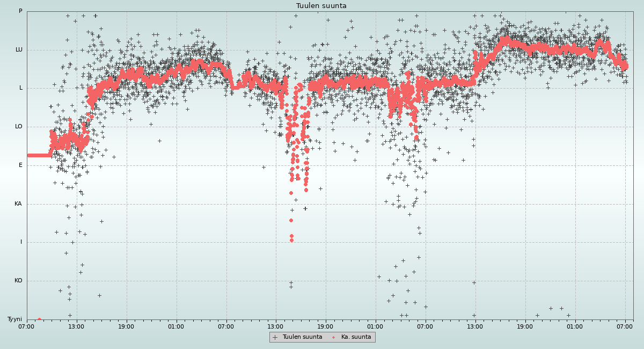Viewport: 644px width, 349px height.
Task: Select the 'E' y-axis label
Action: pos(21,165)
